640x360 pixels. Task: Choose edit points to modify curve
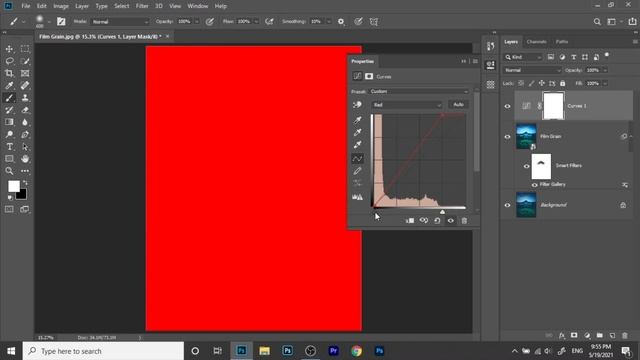tap(357, 158)
